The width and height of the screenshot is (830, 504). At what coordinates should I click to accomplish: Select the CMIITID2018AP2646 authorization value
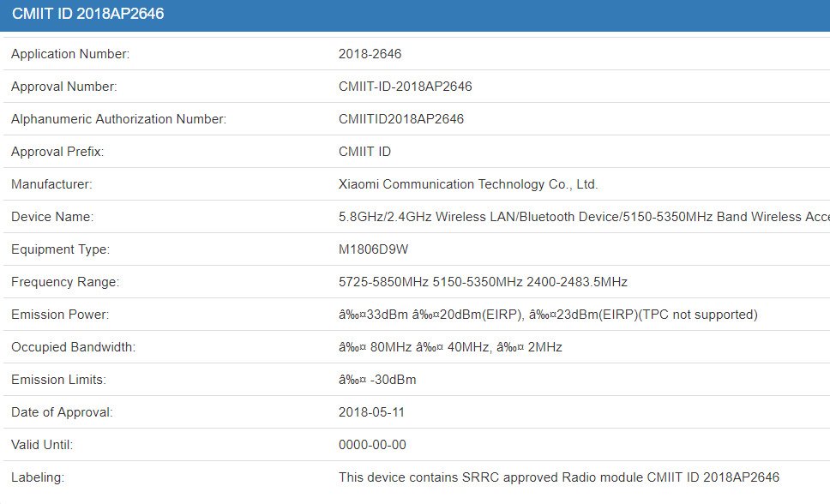click(x=400, y=119)
